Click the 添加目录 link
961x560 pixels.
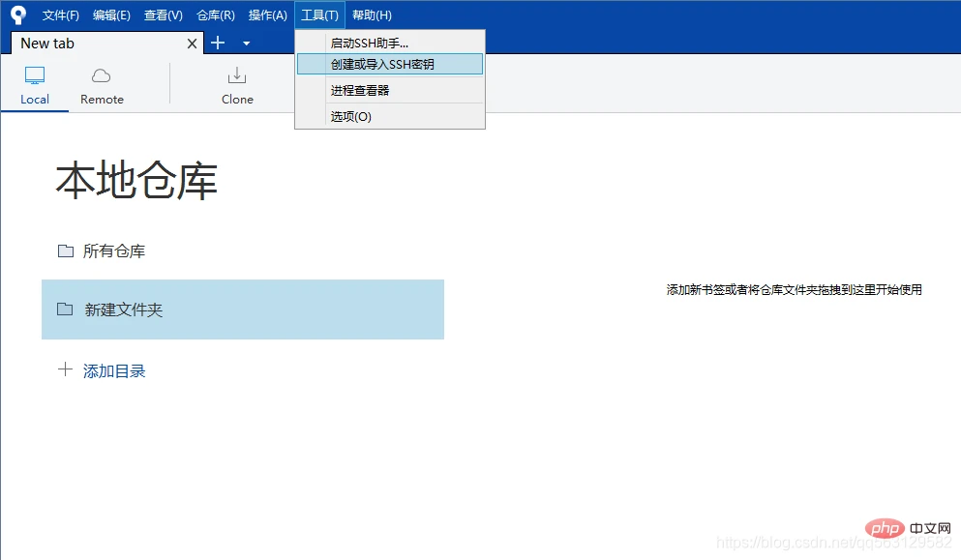click(x=112, y=369)
